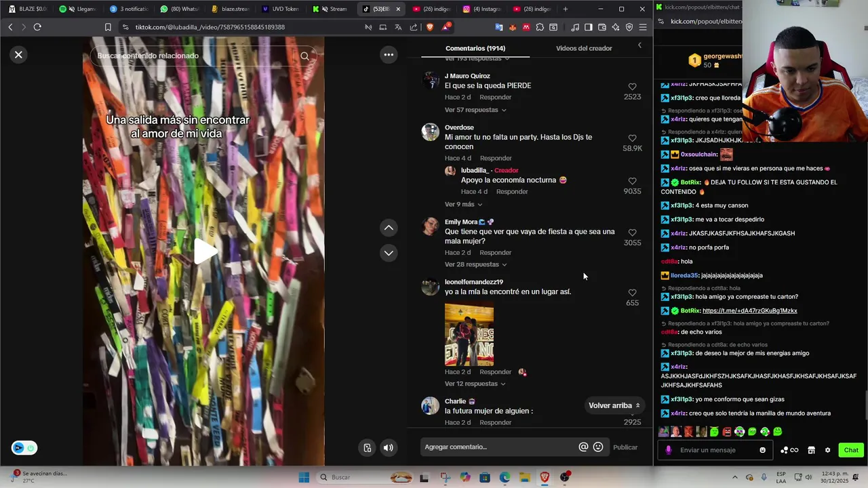The height and width of the screenshot is (488, 868).
Task: Go back in the browser
Action: tap(10, 27)
